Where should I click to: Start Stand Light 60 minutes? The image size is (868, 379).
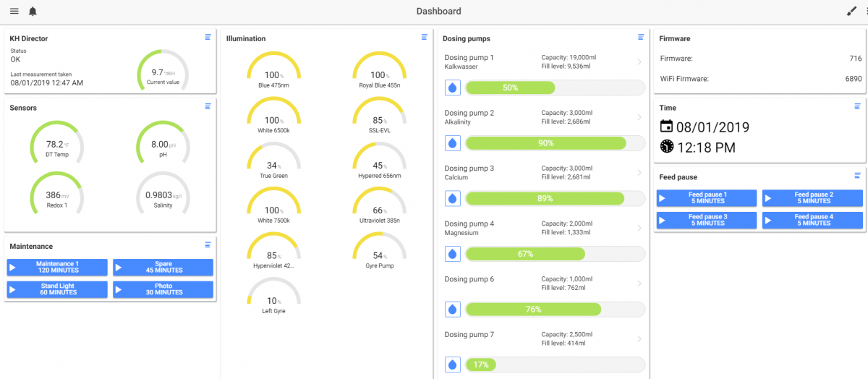coord(57,289)
